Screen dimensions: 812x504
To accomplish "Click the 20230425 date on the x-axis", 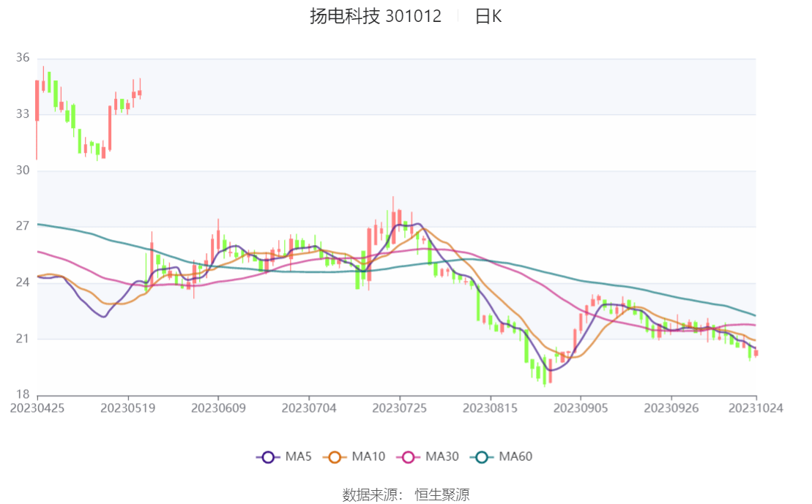I will [37, 408].
